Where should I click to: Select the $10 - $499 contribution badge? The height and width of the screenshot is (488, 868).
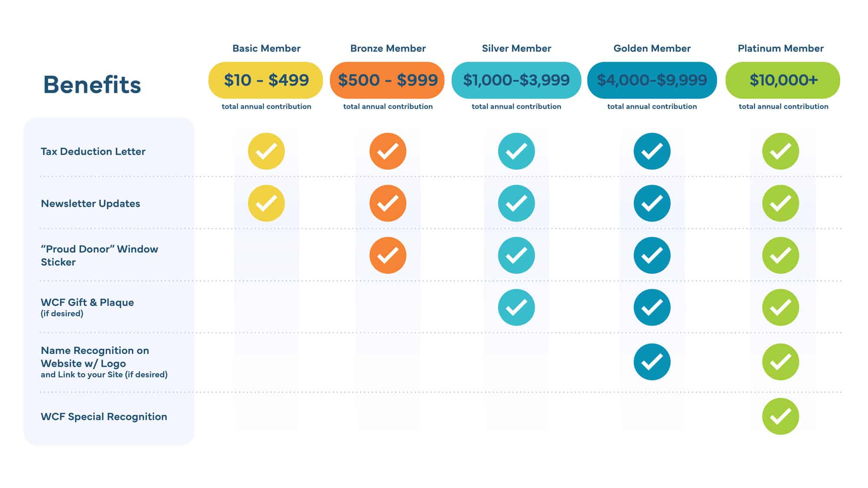[x=266, y=80]
